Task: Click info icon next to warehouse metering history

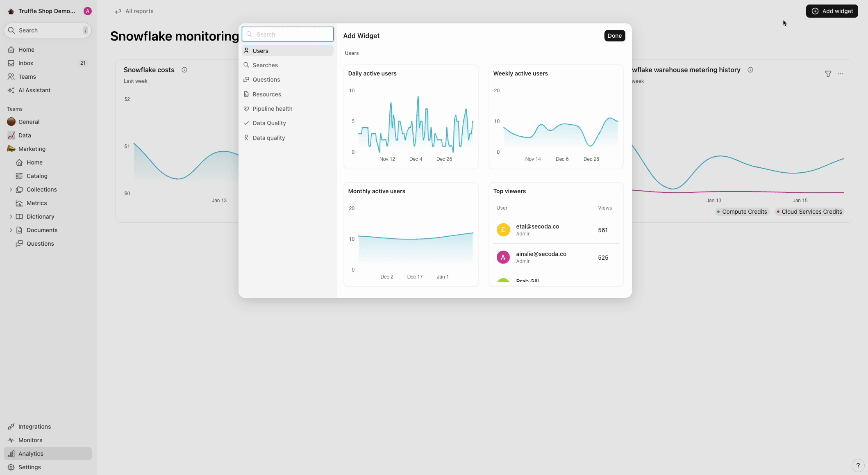Action: pos(750,70)
